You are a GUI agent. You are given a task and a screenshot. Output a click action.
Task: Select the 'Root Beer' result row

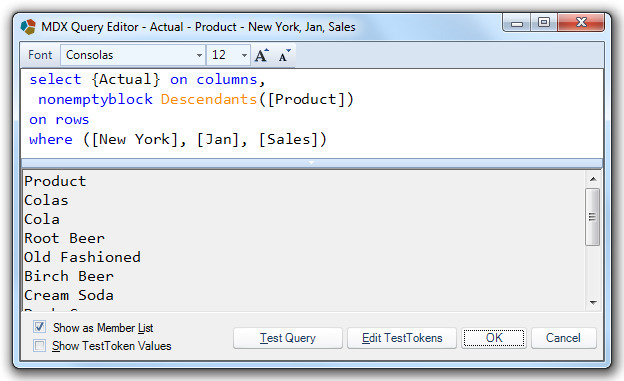[x=64, y=238]
